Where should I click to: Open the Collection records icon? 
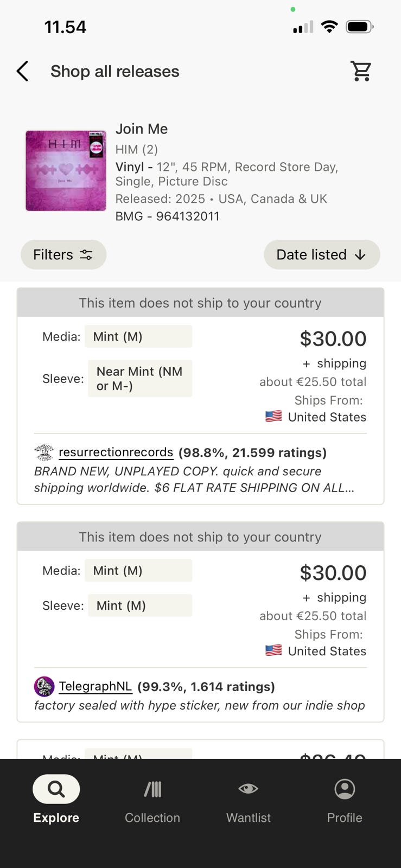152,789
